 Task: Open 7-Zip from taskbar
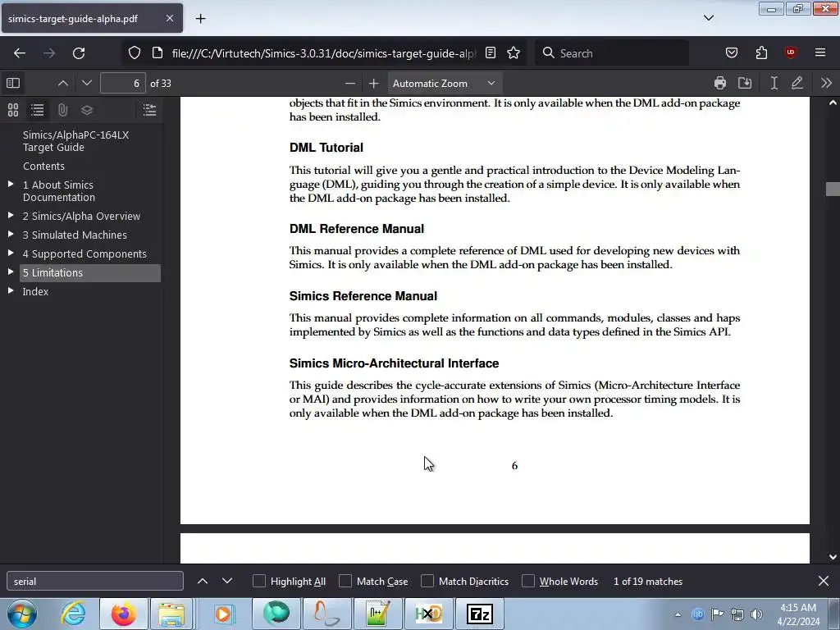479,614
